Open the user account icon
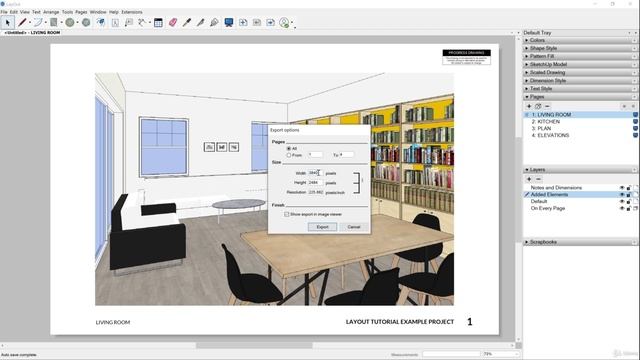The height and width of the screenshot is (360, 640). point(284,22)
